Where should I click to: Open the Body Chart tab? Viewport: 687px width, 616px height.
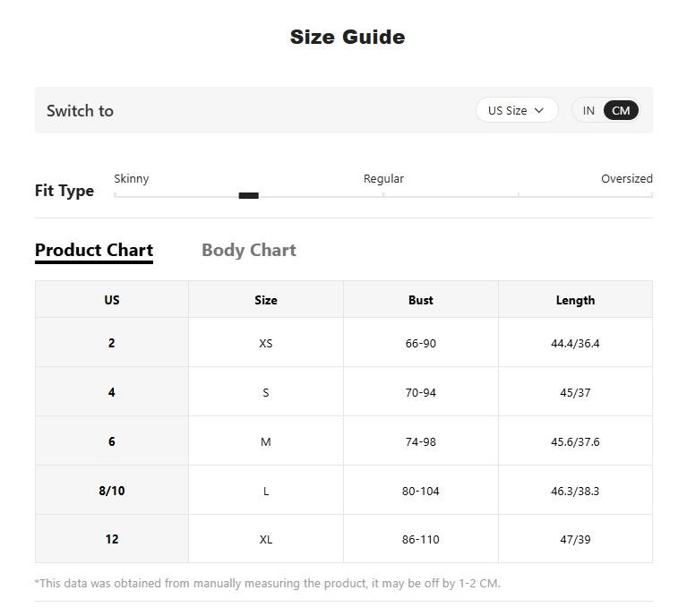pyautogui.click(x=249, y=250)
